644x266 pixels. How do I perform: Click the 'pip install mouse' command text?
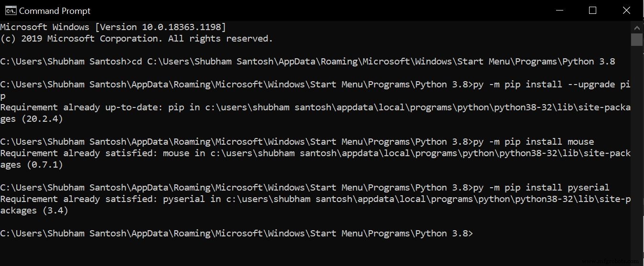[x=533, y=142]
